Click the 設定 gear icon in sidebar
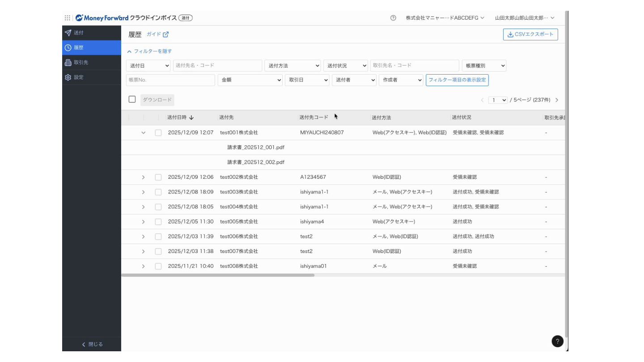This screenshot has height=362, width=644. pos(68,77)
